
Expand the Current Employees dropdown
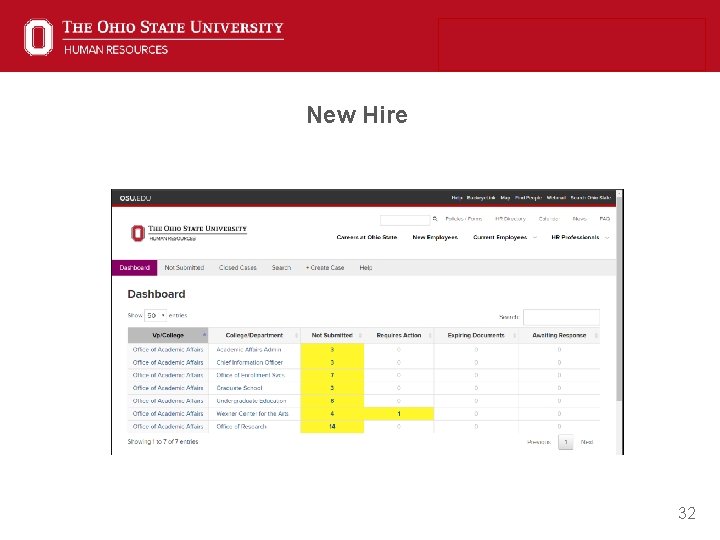point(505,237)
